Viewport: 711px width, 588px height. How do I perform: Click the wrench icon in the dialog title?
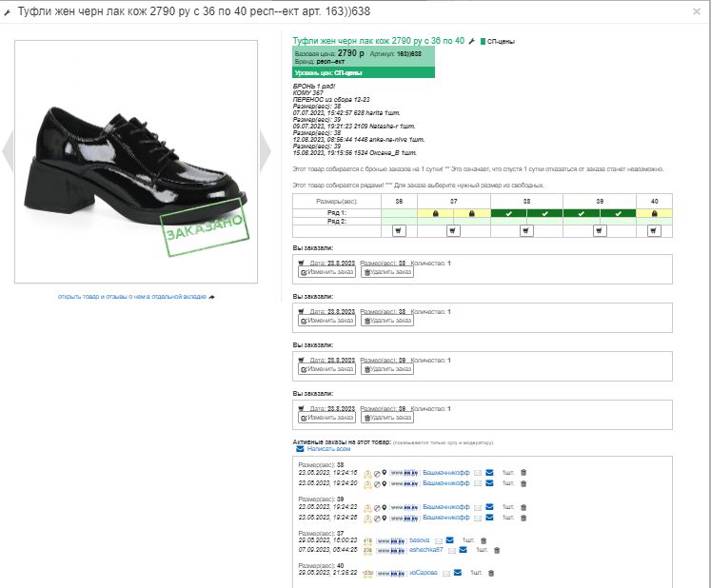[x=7, y=12]
